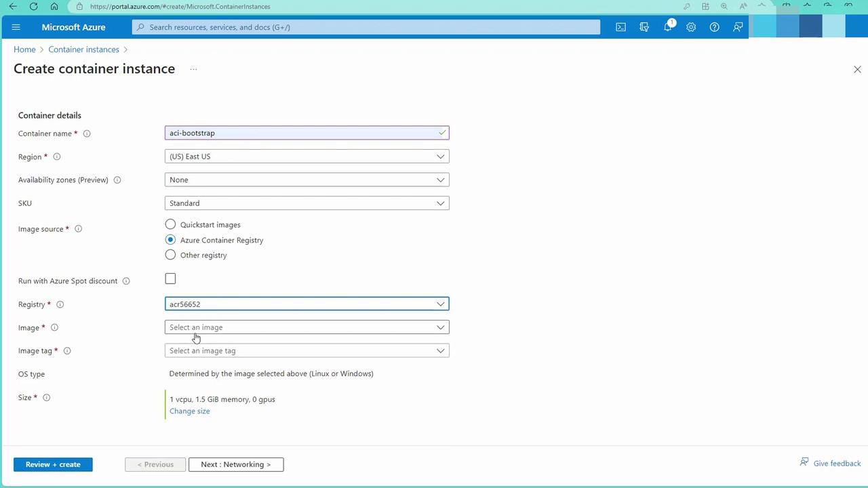This screenshot has width=868, height=488.
Task: Open the ellipsis menu beside Create container instance
Action: click(193, 69)
